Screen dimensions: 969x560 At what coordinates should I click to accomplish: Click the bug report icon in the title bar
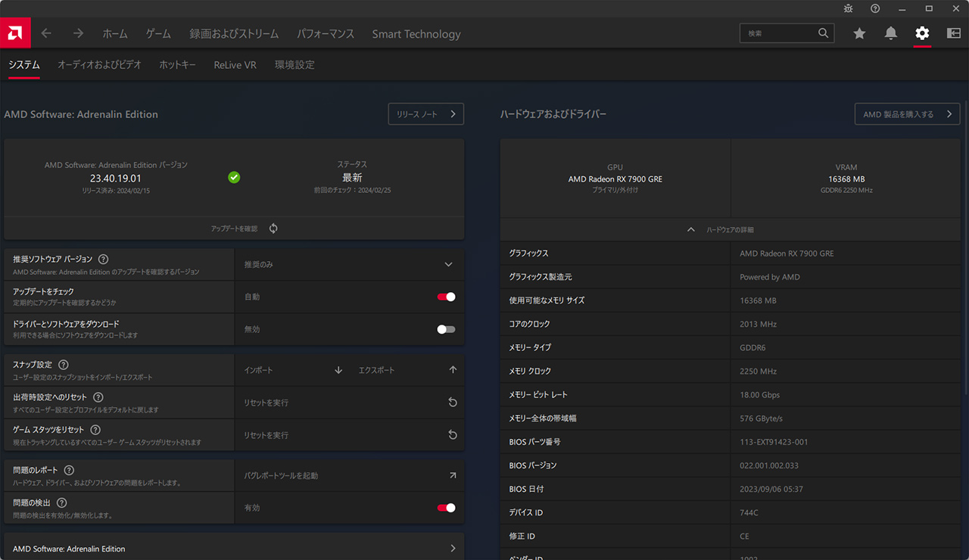(x=849, y=8)
